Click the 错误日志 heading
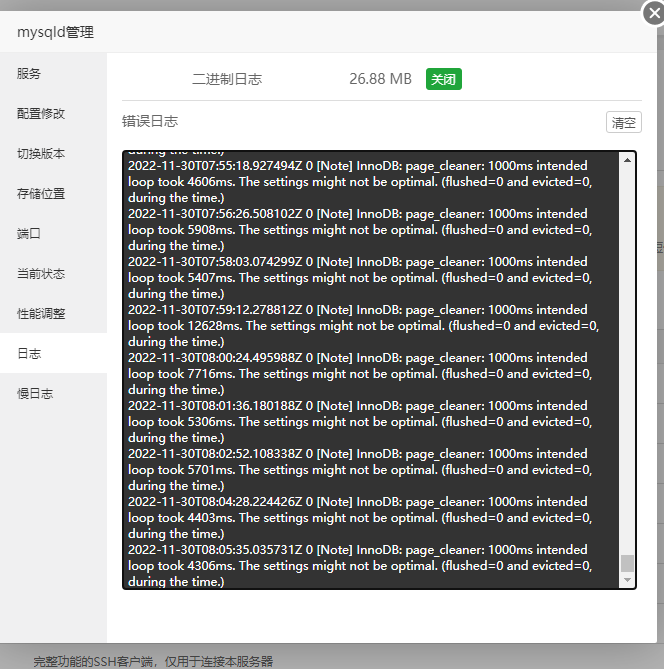This screenshot has height=669, width=664. (150, 121)
